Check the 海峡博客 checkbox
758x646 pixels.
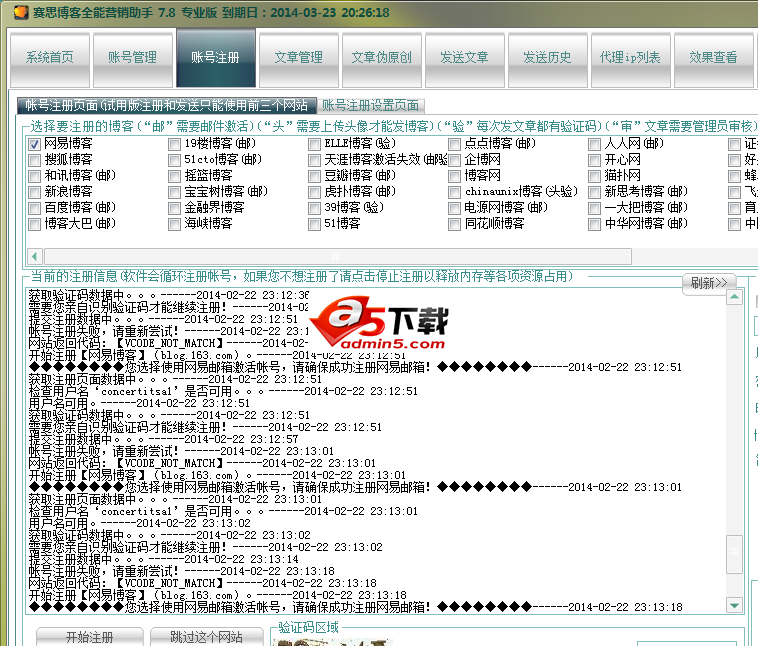click(174, 224)
